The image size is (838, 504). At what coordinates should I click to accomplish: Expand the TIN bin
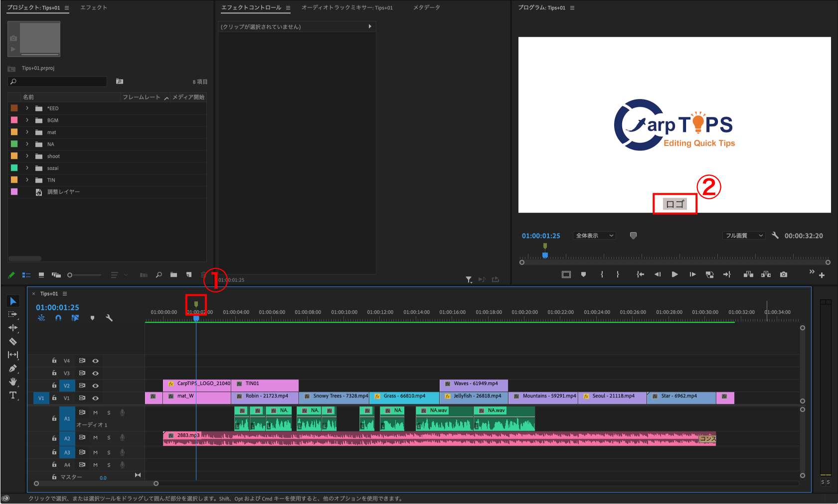coord(27,180)
